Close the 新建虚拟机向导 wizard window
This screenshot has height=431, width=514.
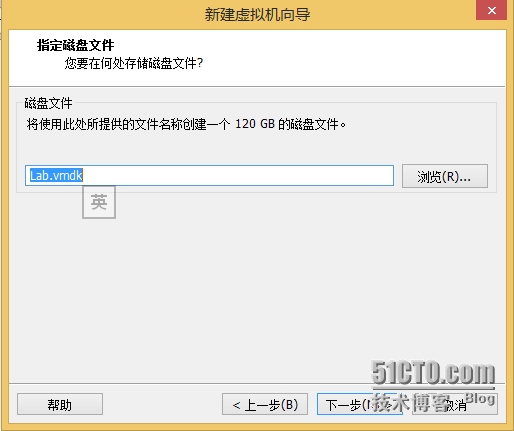[x=492, y=10]
